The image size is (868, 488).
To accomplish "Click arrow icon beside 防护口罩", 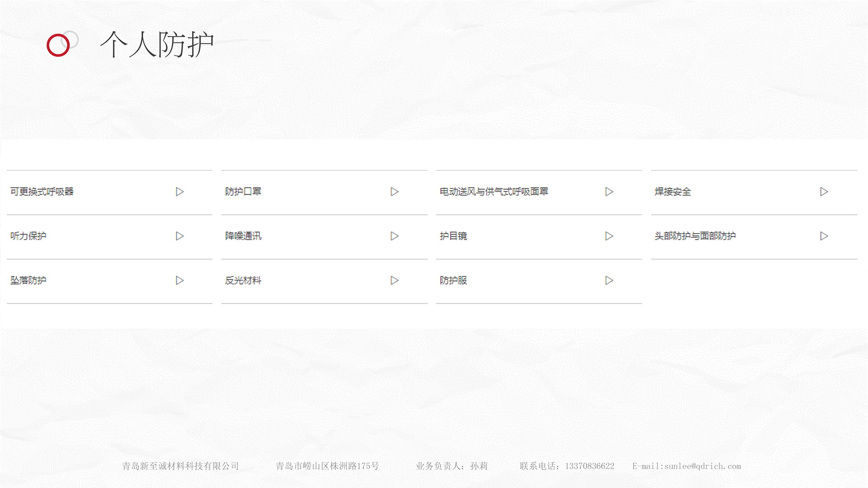I will [x=394, y=192].
